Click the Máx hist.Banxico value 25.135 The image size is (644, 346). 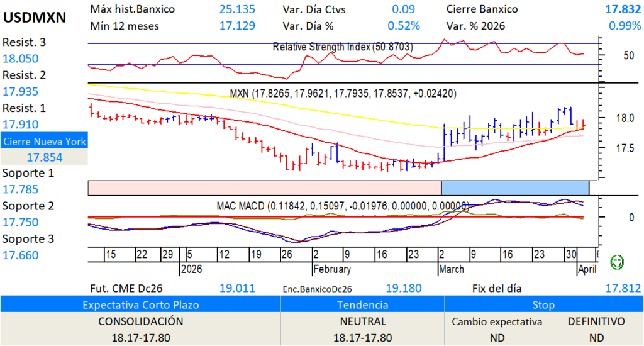click(237, 9)
